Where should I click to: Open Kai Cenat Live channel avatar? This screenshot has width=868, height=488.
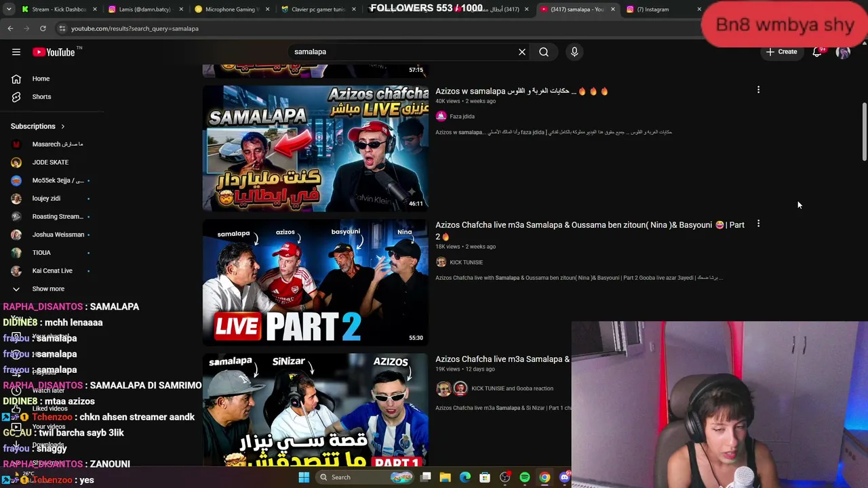(x=16, y=270)
